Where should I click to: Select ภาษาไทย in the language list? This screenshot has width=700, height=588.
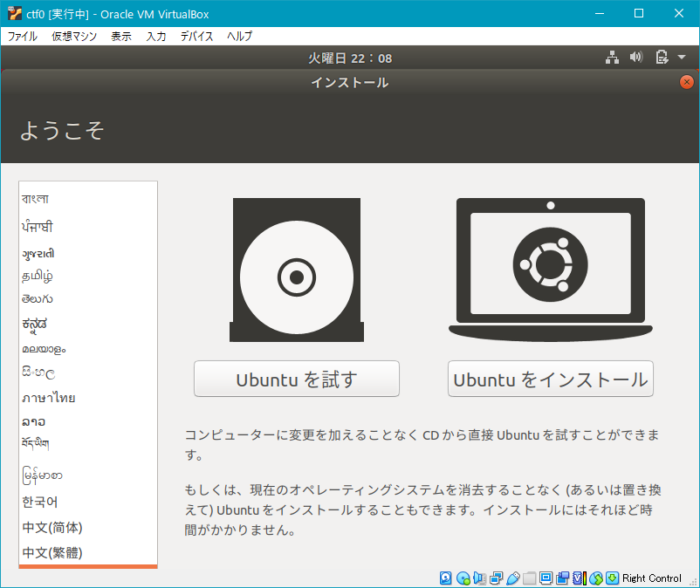[88, 397]
